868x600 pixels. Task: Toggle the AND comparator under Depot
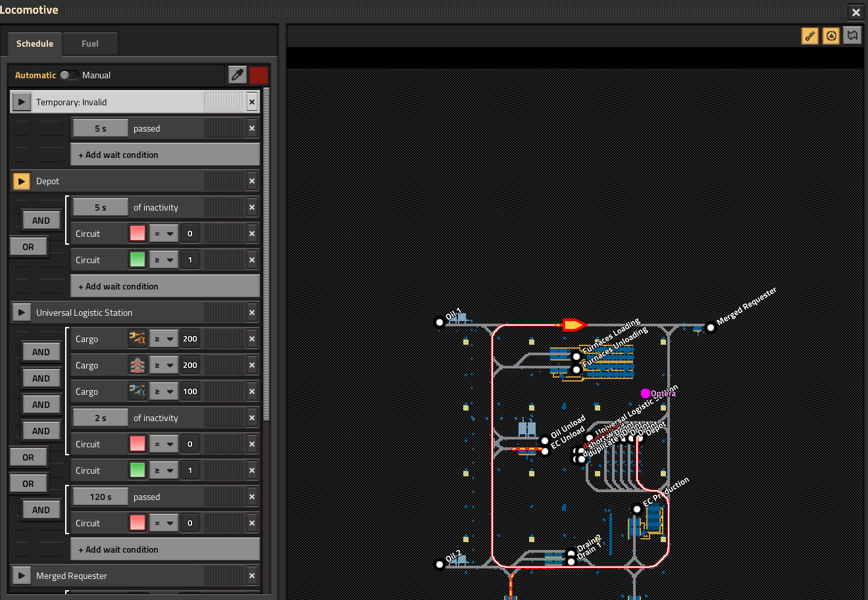[41, 220]
